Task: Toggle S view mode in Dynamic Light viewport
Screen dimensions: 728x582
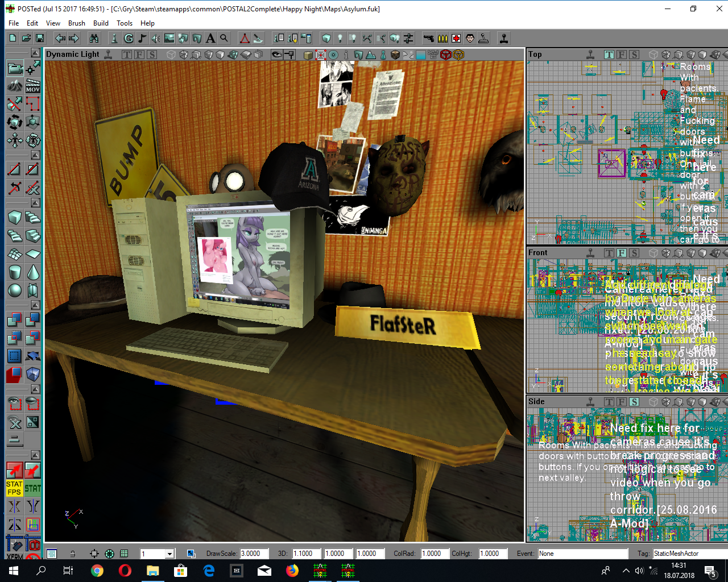Action: click(x=151, y=55)
